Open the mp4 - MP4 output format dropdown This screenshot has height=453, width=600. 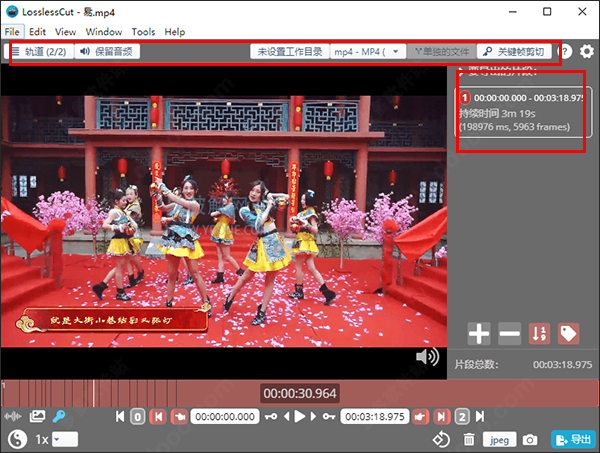click(x=367, y=51)
